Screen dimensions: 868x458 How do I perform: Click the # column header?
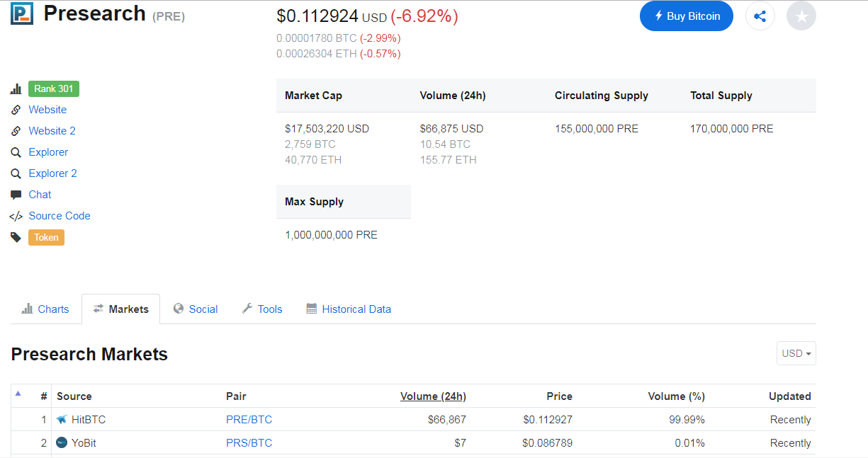click(44, 396)
